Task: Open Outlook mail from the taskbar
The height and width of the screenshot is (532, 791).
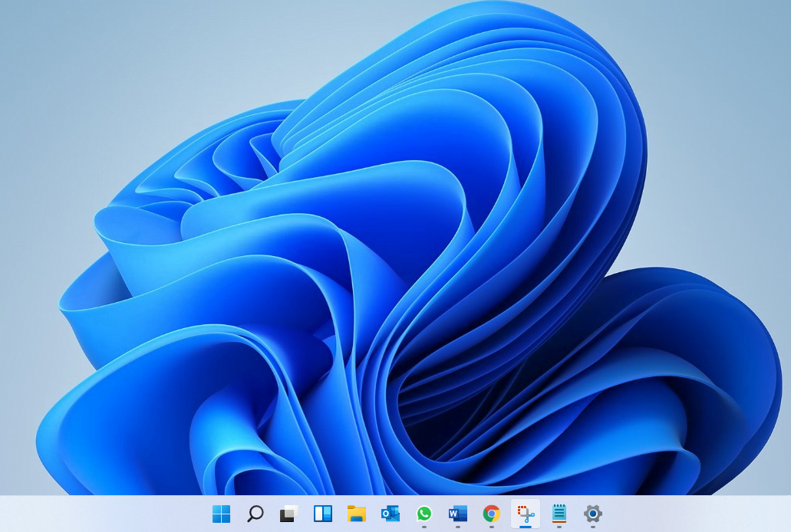Action: pyautogui.click(x=391, y=514)
